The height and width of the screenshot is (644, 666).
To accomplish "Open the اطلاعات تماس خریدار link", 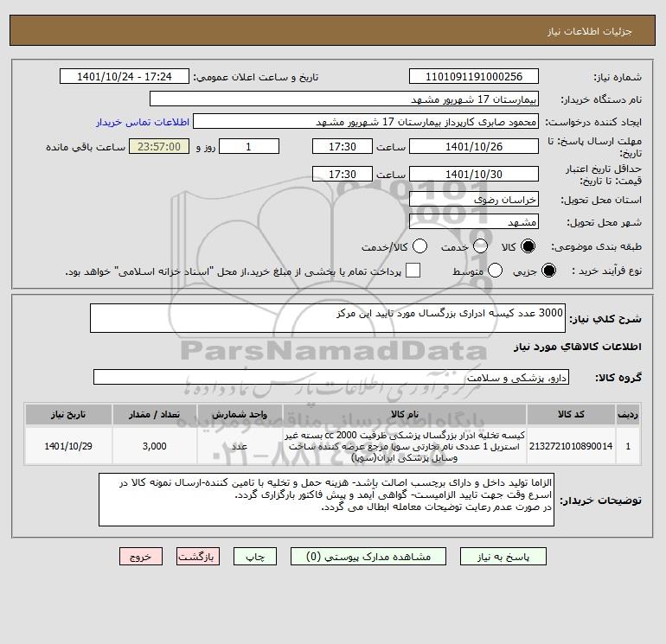I will pyautogui.click(x=143, y=122).
